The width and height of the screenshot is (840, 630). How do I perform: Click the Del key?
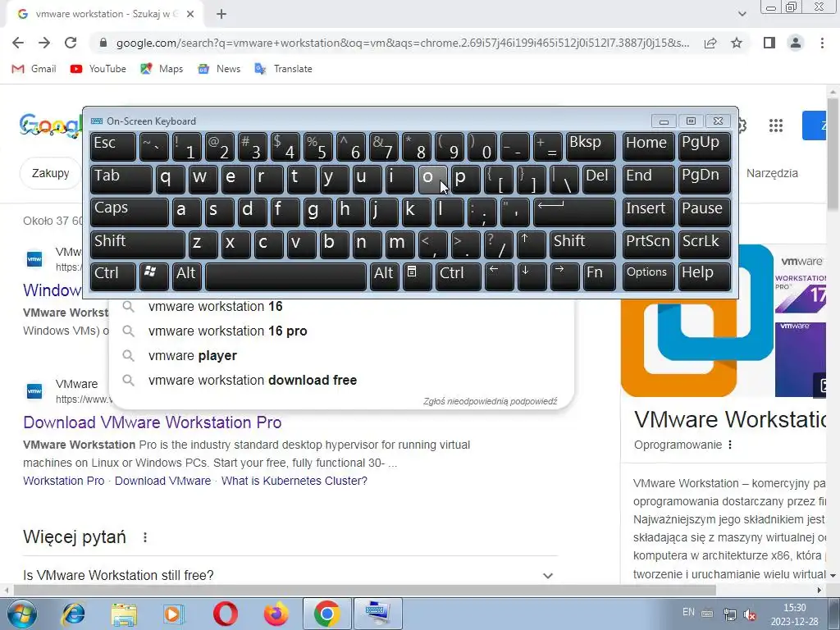[x=600, y=180]
